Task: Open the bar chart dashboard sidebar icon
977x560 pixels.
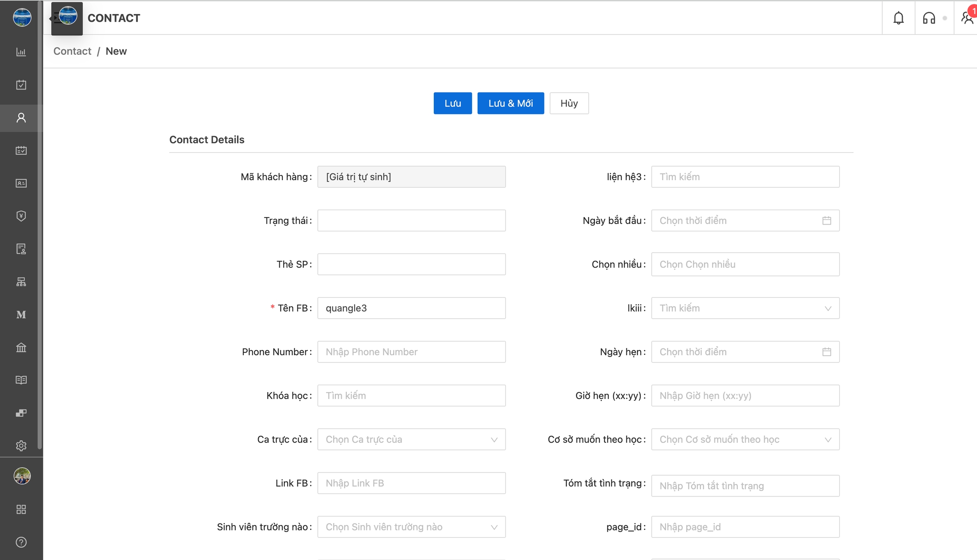Action: pyautogui.click(x=21, y=52)
